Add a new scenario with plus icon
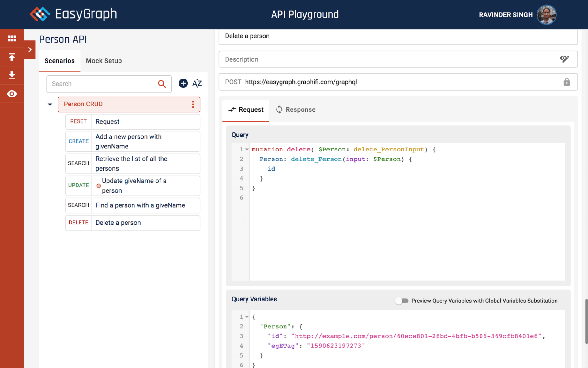Image resolution: width=588 pixels, height=368 pixels. pos(183,83)
